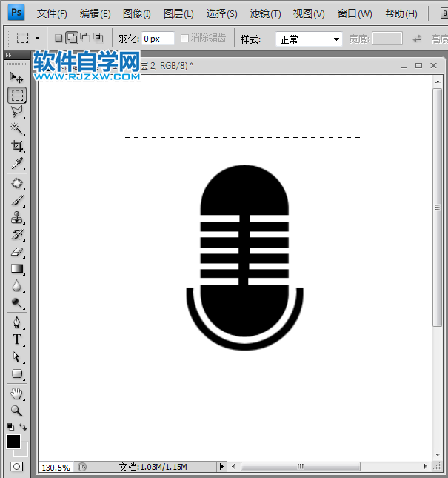
Task: Pick the Eyedropper tool
Action: pos(16,164)
